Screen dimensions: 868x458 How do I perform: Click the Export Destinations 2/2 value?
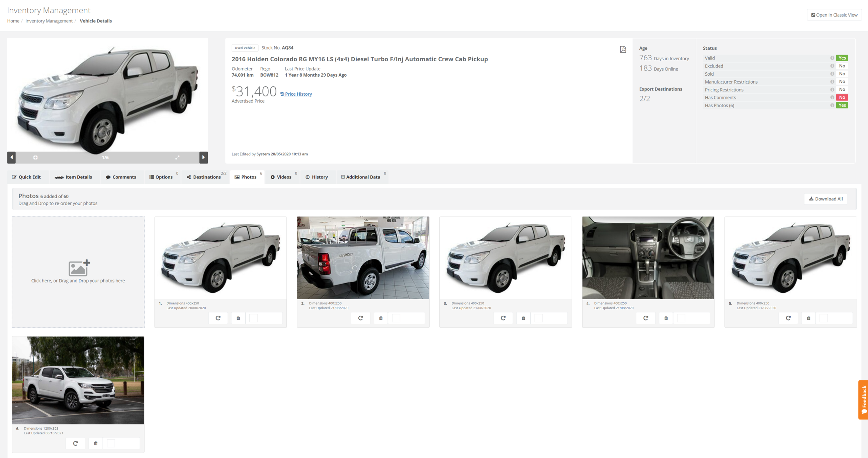644,98
